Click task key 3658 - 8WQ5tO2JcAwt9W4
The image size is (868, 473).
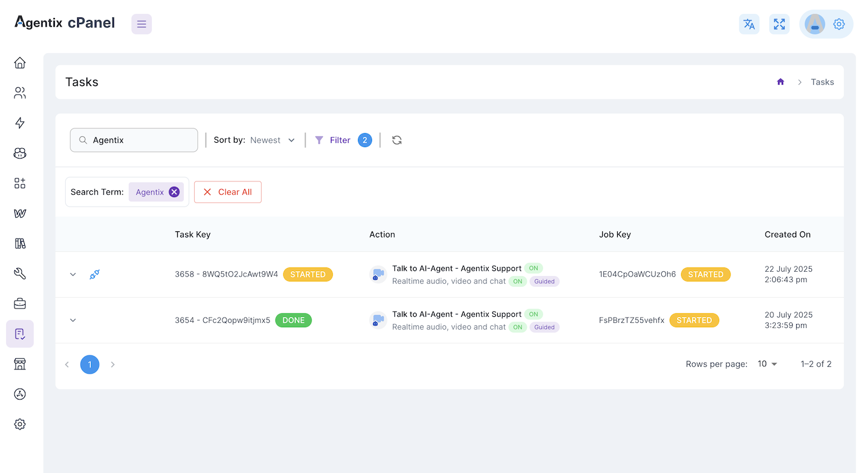pyautogui.click(x=227, y=274)
